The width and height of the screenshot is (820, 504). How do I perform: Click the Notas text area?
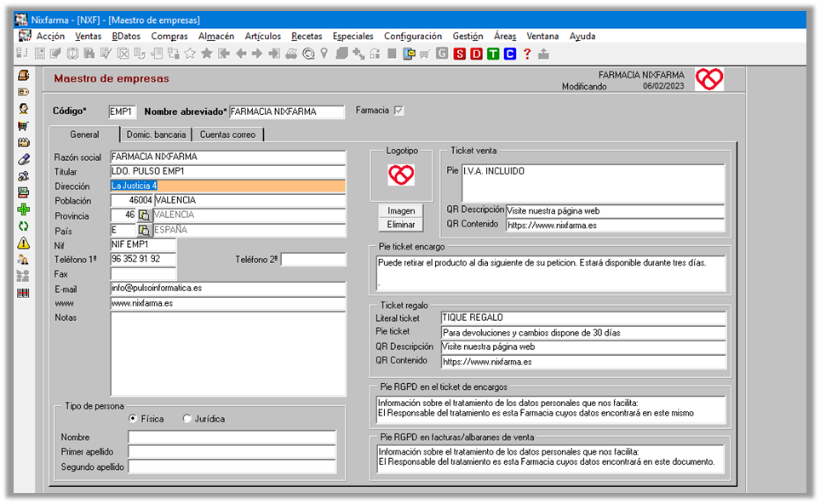point(228,353)
